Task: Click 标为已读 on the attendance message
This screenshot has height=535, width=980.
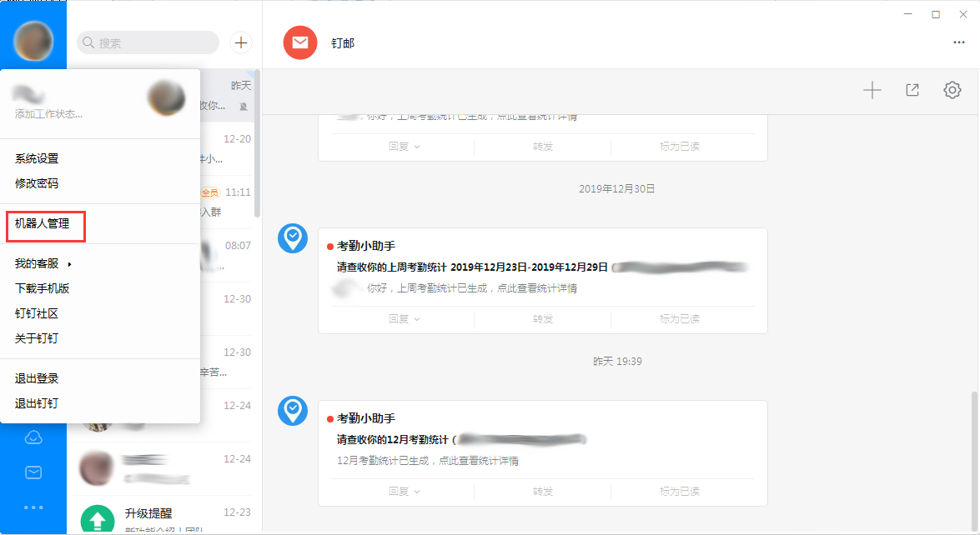Action: [680, 318]
